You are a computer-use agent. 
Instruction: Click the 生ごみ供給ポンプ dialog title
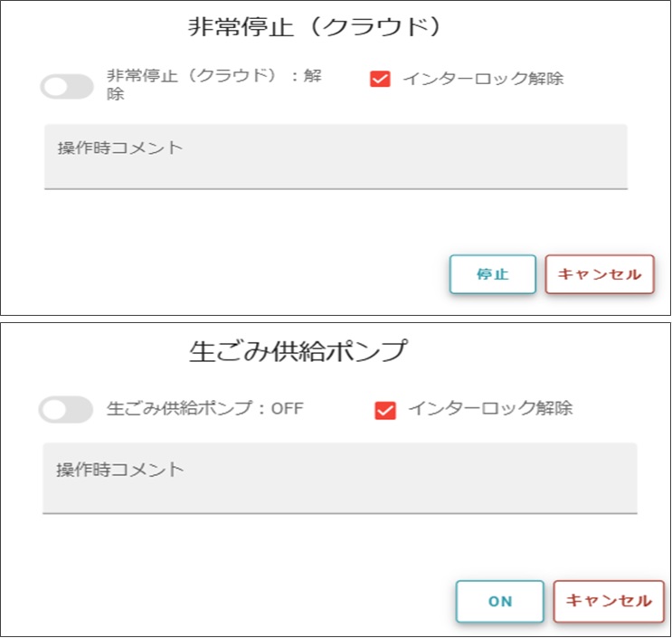pos(298,351)
